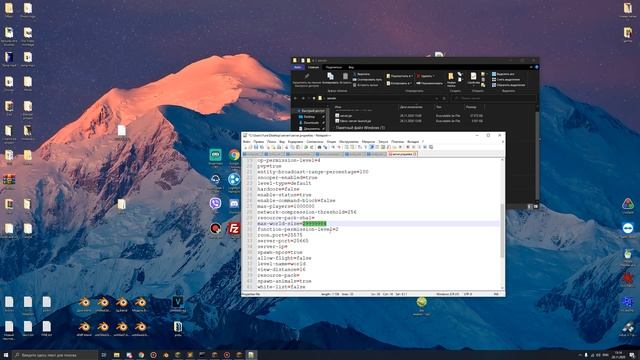Click the Redo icon in Notepad++ toolbar
640x360 pixels.
pos(312,147)
